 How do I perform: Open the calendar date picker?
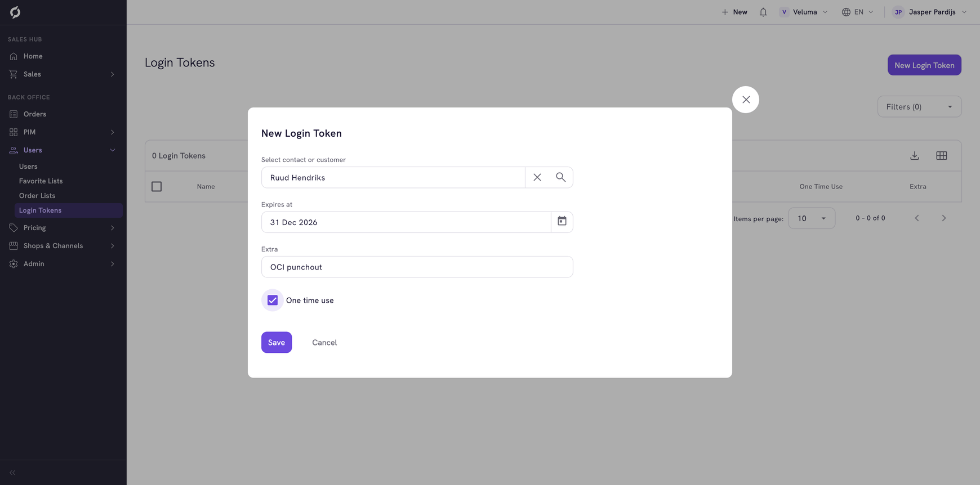[562, 222]
